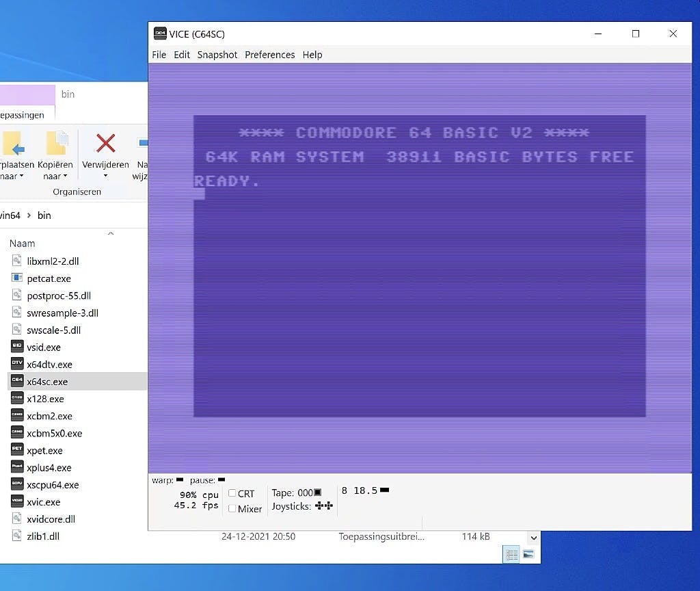Select the xcbm2.exe icon

(x=17, y=415)
